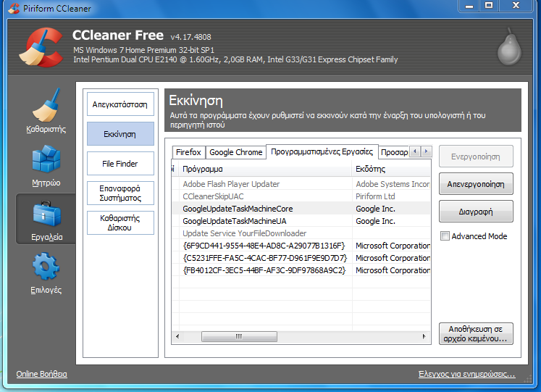Open the Απεγκατάσταση uninstall tool
The height and width of the screenshot is (392, 541).
coord(120,104)
